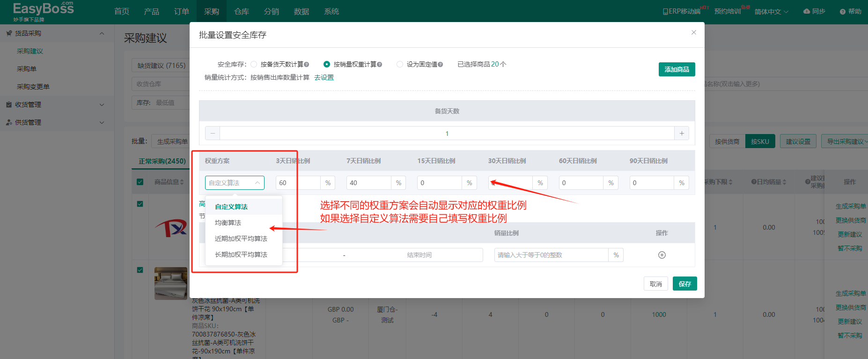This screenshot has height=359, width=868.
Task: Open the 仓库 top menu
Action: point(242,11)
